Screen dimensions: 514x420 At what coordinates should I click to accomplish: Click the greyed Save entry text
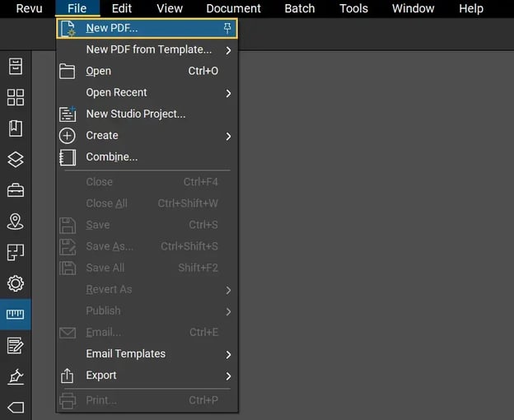tap(98, 225)
